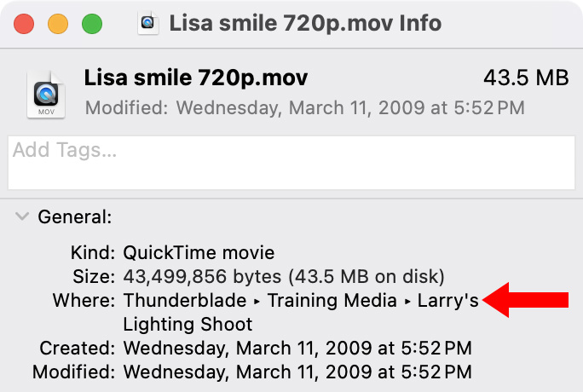Viewport: 583px width, 392px height.
Task: Click the Size value showing 43,499,856 bytes
Action: coord(283,277)
